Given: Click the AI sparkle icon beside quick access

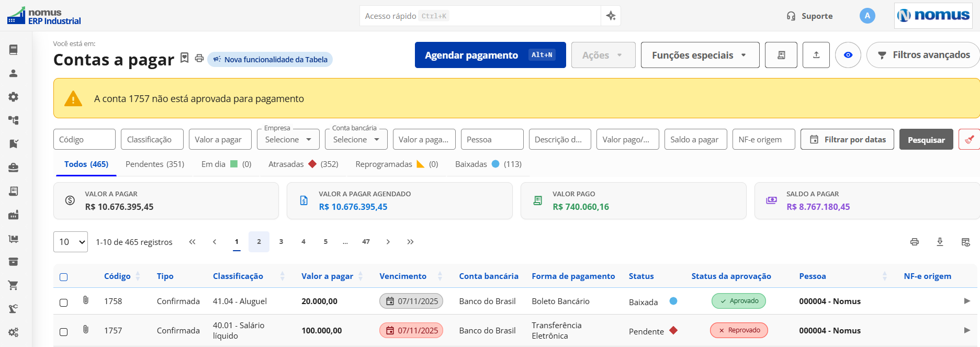Looking at the screenshot, I should [x=611, y=16].
